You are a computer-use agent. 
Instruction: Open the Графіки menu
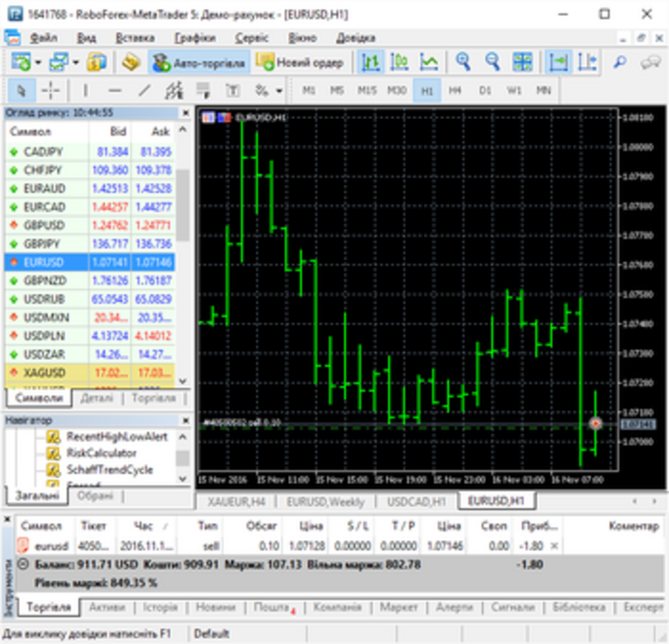click(195, 38)
